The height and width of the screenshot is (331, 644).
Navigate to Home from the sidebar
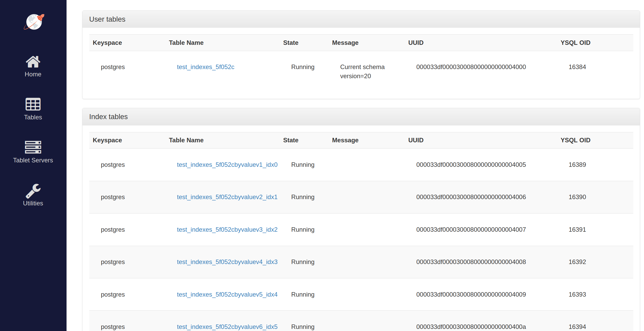tap(33, 74)
